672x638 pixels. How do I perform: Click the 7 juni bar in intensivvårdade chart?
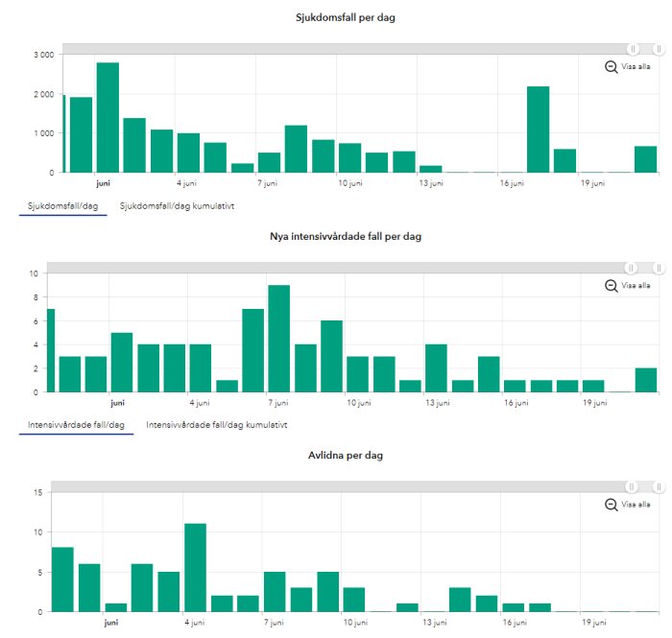click(x=279, y=339)
